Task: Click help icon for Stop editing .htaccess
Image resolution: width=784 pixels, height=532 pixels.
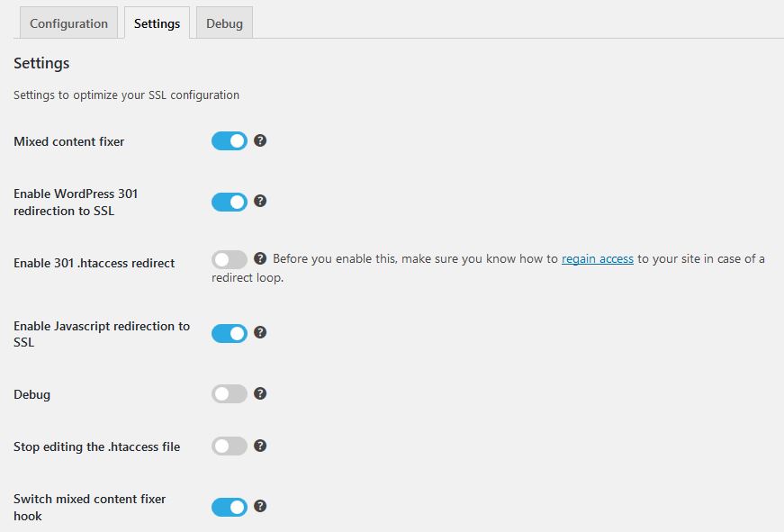Action: (260, 446)
